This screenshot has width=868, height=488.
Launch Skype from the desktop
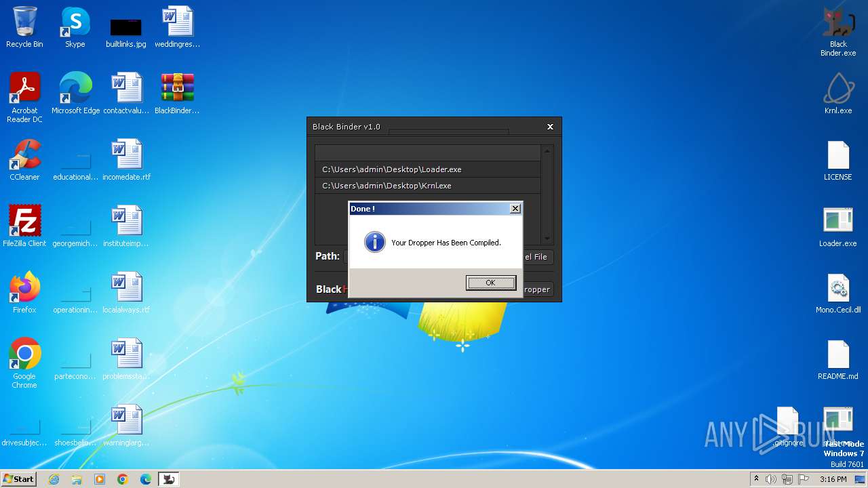75,27
